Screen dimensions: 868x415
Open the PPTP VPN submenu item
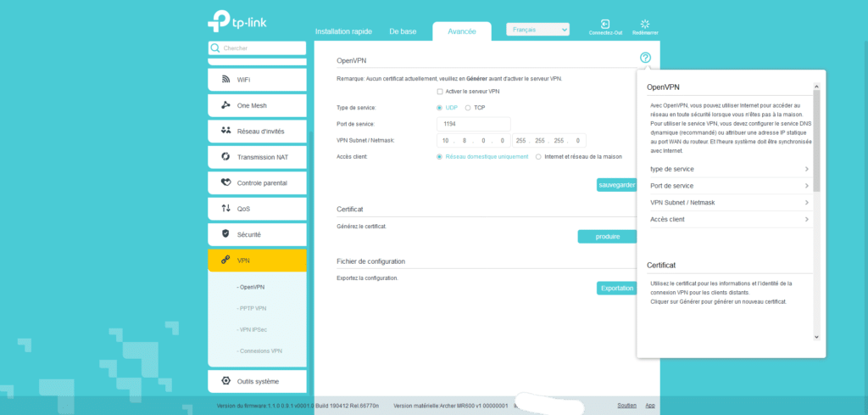coord(253,308)
